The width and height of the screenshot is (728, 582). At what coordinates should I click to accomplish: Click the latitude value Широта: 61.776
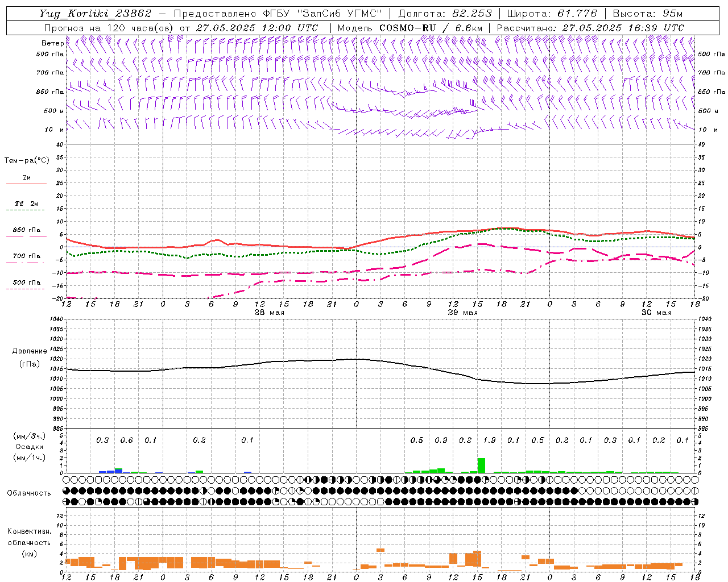(552, 14)
